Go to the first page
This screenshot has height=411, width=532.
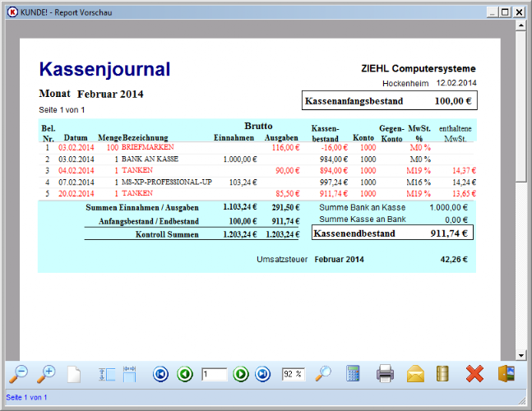(x=160, y=374)
